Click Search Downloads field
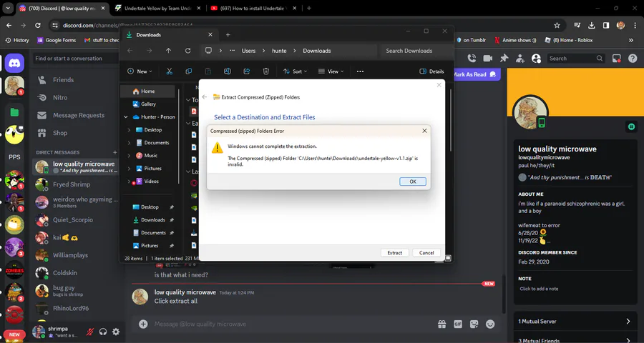 pos(415,51)
